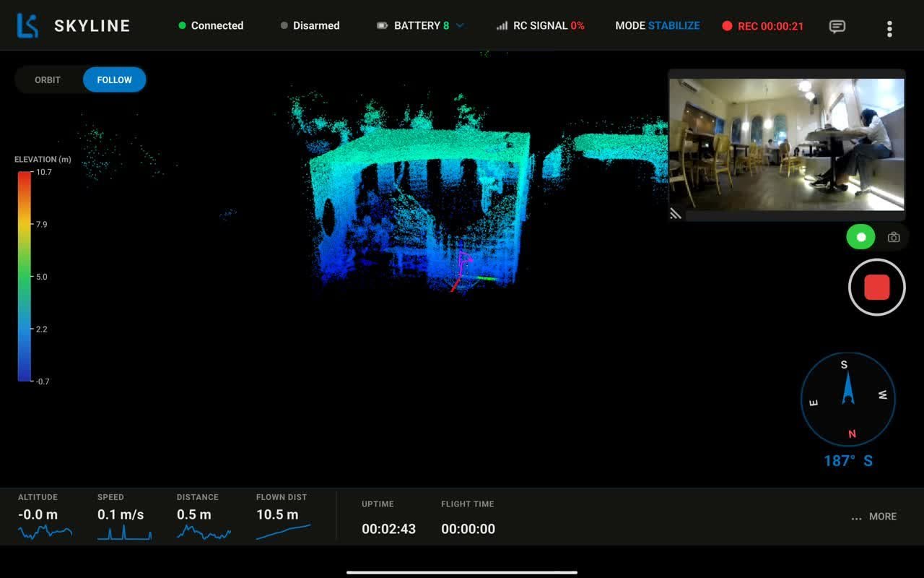Click the RC SIGNAL 0% readout
924x578 pixels.
point(549,25)
